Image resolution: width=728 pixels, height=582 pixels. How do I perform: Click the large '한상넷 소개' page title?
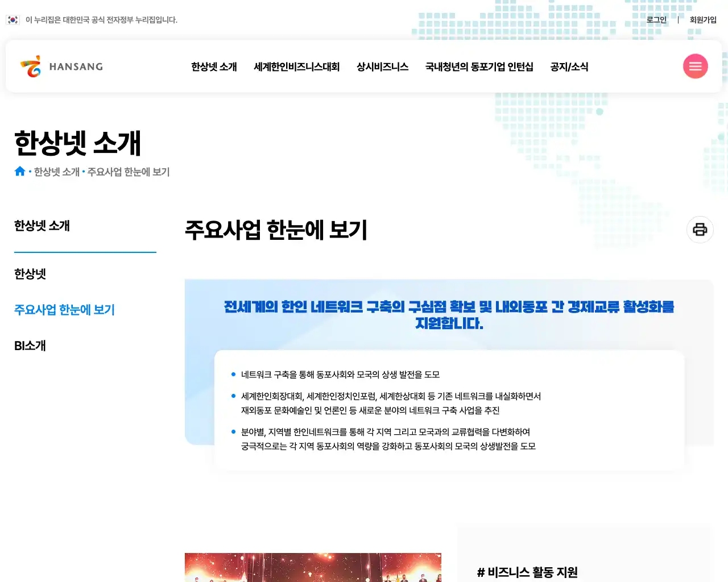77,143
